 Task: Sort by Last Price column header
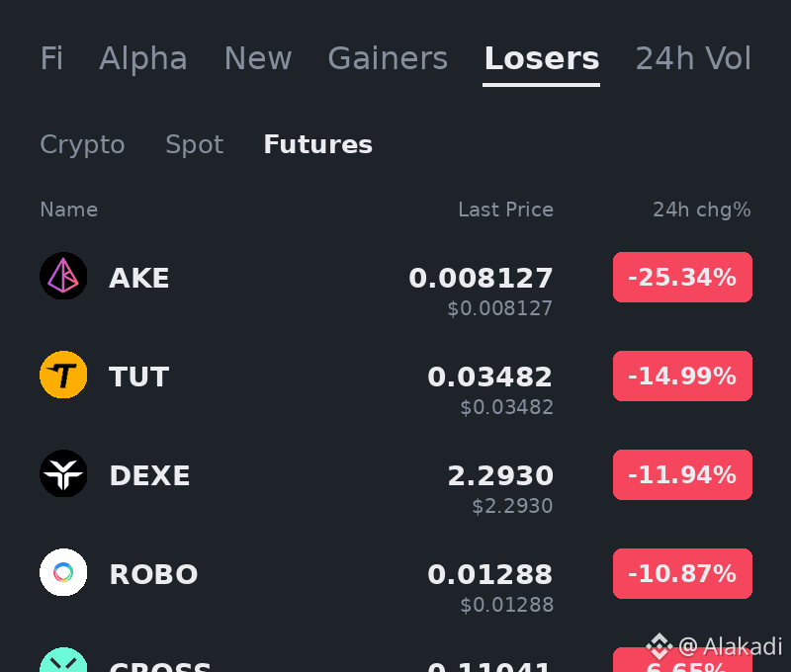[x=505, y=210]
